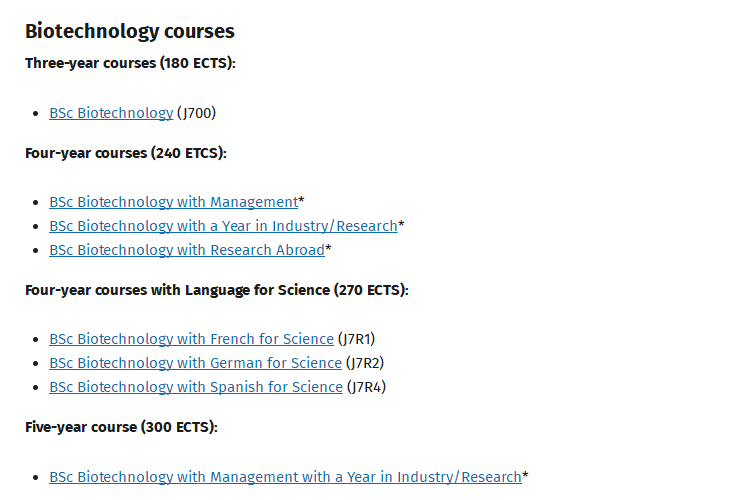Click the Biotechnology courses main heading
Image resolution: width=748 pixels, height=500 pixels.
(x=130, y=31)
